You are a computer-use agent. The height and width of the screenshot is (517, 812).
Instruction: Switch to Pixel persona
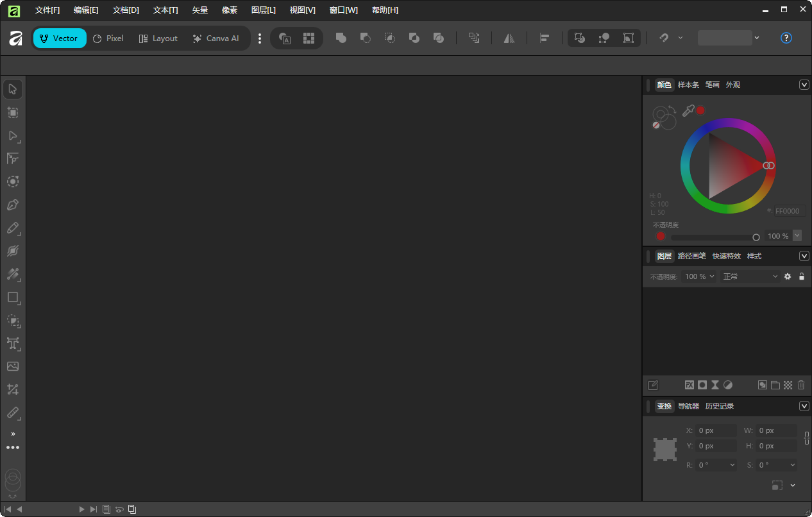click(x=108, y=38)
